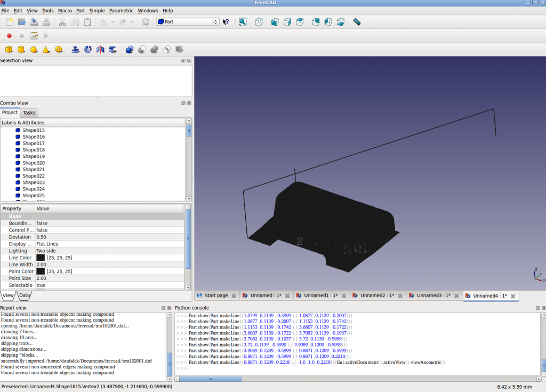The width and height of the screenshot is (546, 392).
Task: Click the Bounding box value false
Action: coord(42,223)
